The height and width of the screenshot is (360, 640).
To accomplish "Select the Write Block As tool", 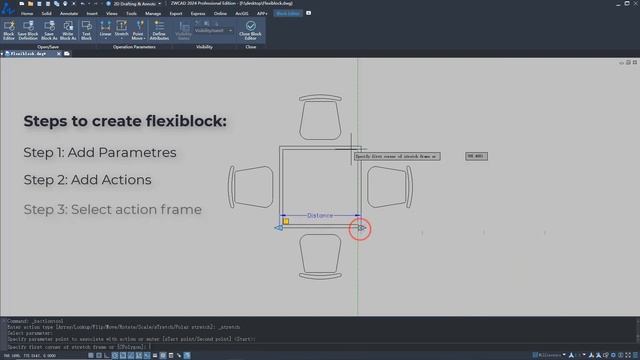I will pyautogui.click(x=68, y=30).
